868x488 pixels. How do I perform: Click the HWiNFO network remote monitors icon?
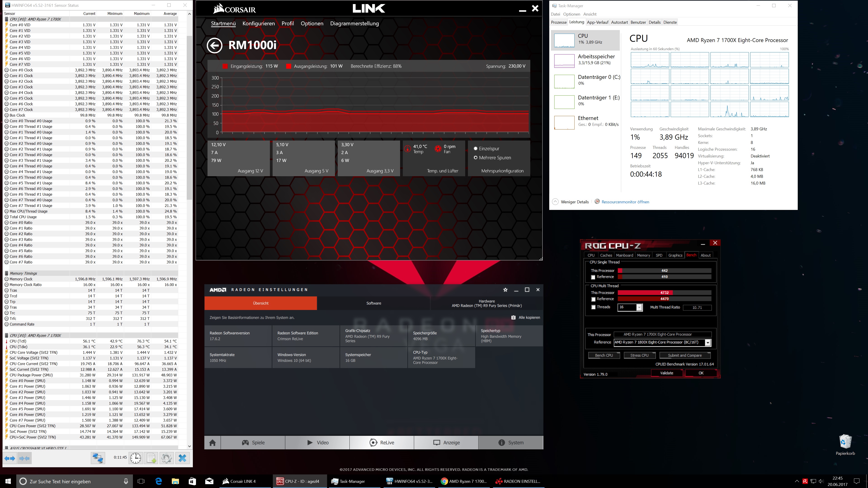(x=98, y=458)
